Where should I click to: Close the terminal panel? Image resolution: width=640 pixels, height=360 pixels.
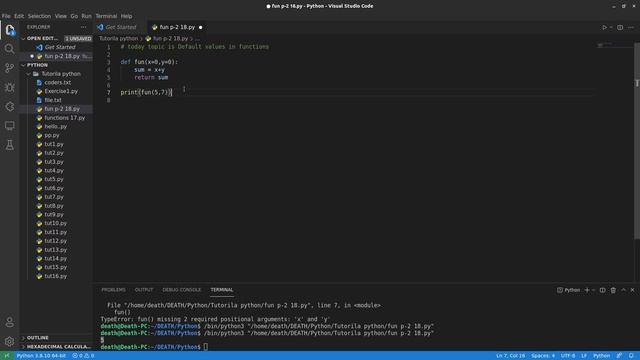pyautogui.click(x=632, y=290)
